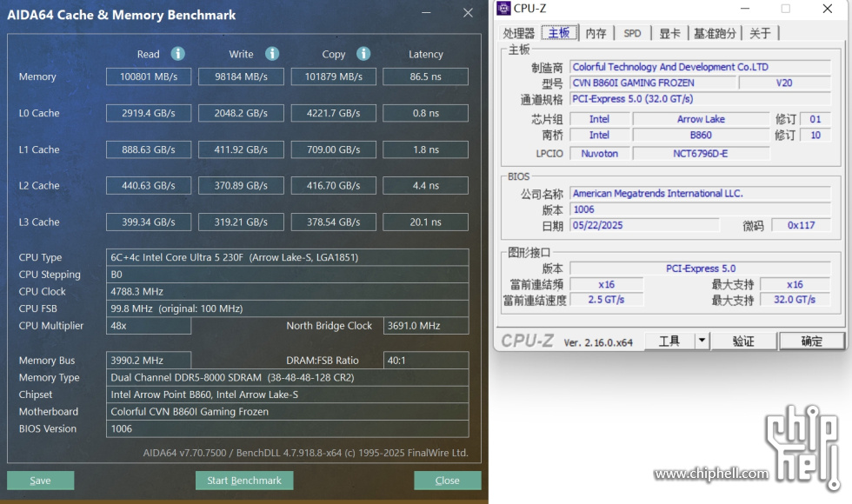Screen dimensions: 852x504
Task: Click the Memory Read value 100801 MB/s
Action: tap(149, 76)
